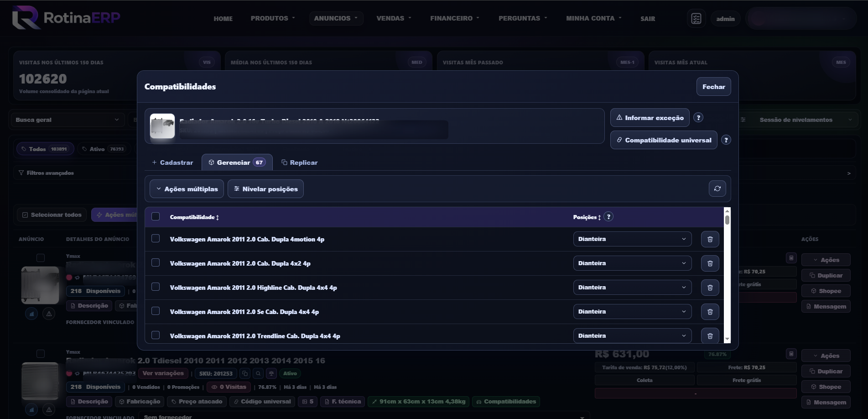Expand position selector for Se Cab. Dupla
Image resolution: width=868 pixels, height=419 pixels.
(x=632, y=312)
